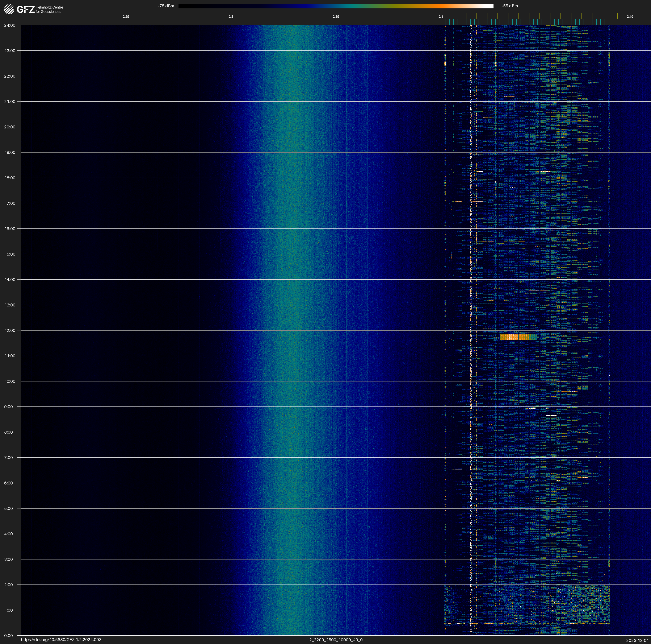The image size is (651, 644).
Task: Select the 2.3 frequency axis label
Action: pyautogui.click(x=231, y=17)
